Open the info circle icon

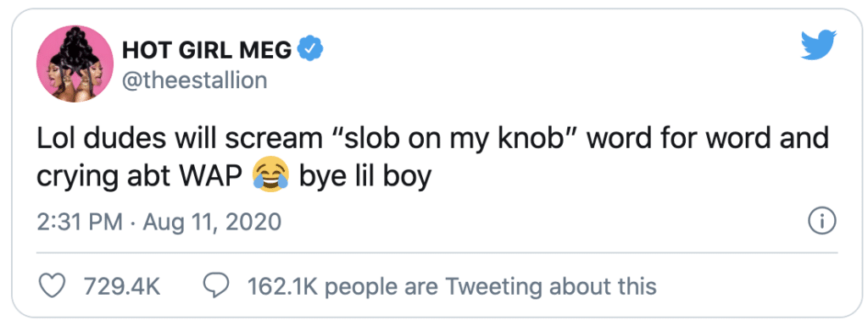(822, 222)
